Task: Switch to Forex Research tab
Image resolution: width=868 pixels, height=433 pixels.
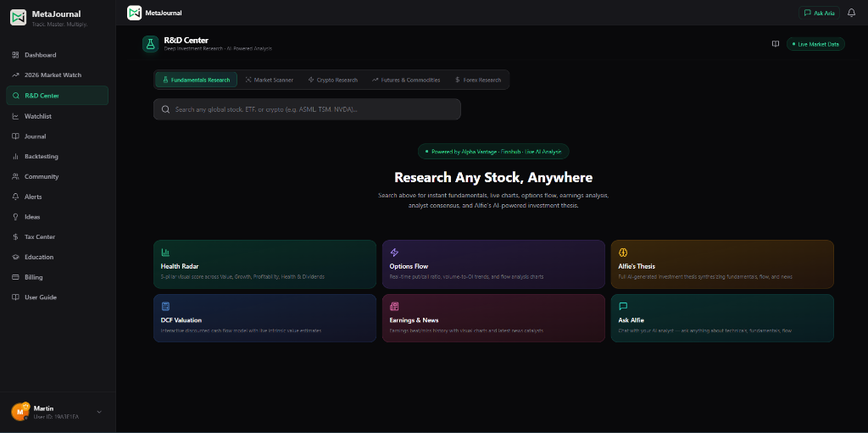Action: (x=478, y=80)
